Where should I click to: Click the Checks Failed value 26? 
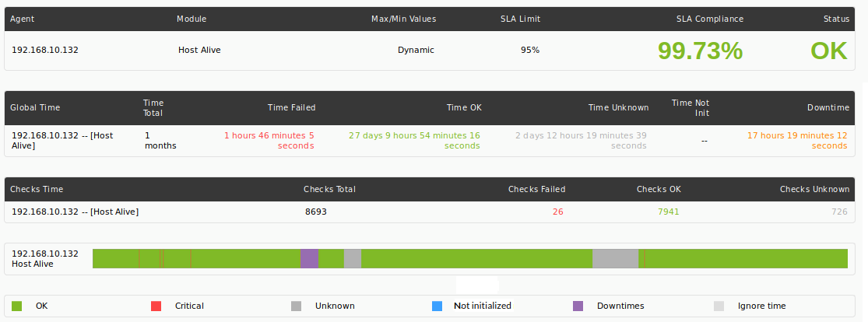pos(557,212)
